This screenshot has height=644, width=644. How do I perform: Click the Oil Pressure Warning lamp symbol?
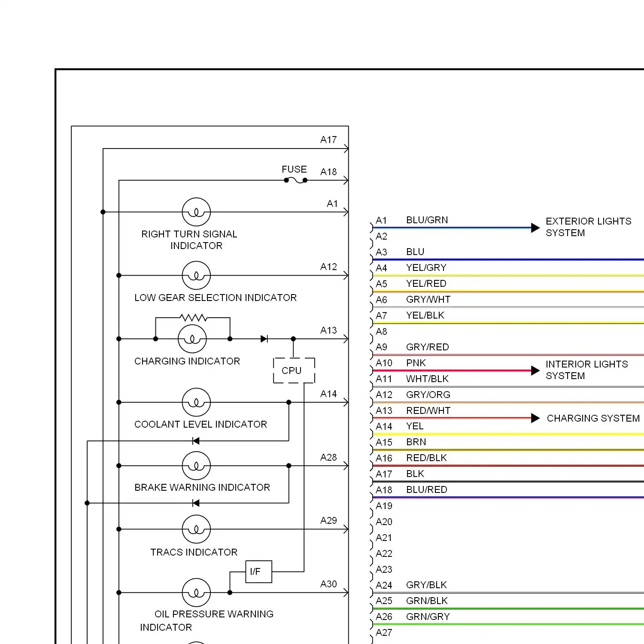pyautogui.click(x=196, y=593)
